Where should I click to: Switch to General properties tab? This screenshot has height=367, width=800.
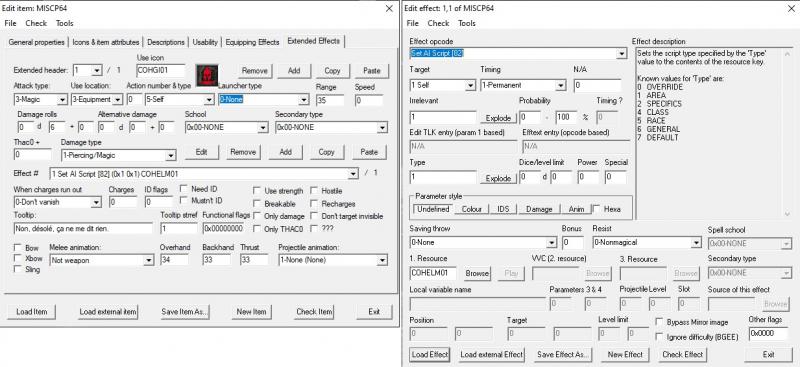[x=37, y=42]
